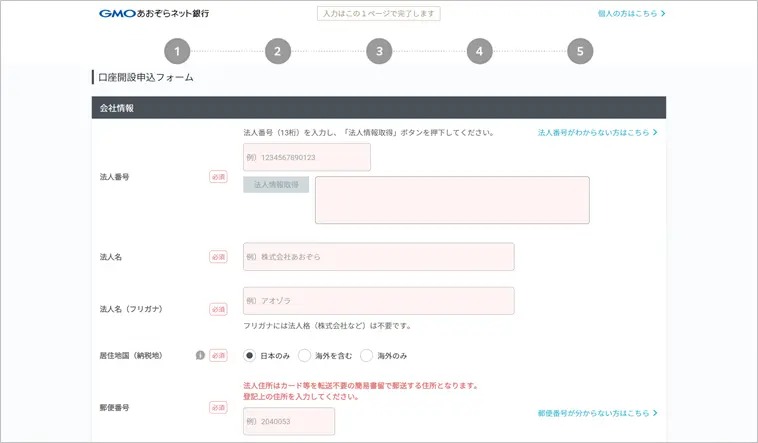Click the 法人名（フリガナ） input field
758x443 pixels.
378,301
